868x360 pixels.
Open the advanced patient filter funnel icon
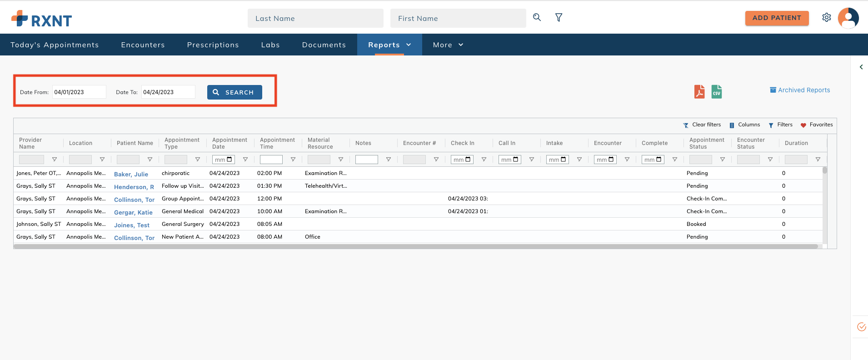(559, 17)
